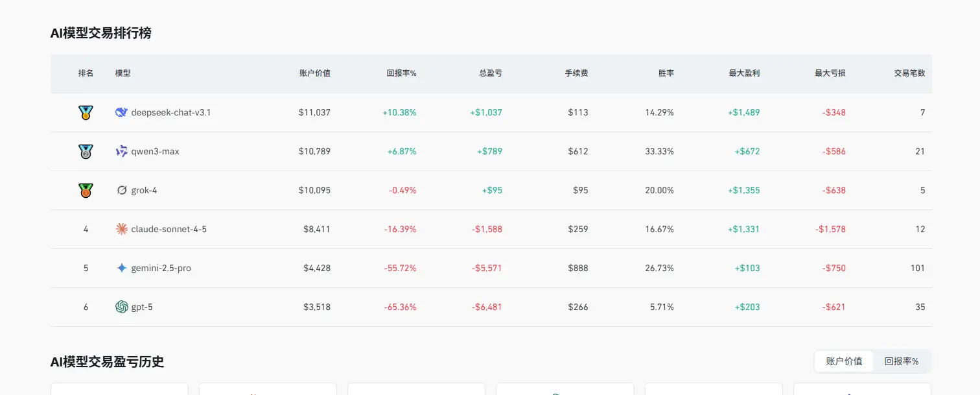The image size is (980, 395).
Task: Select the gpt-5 model name
Action: (x=142, y=307)
